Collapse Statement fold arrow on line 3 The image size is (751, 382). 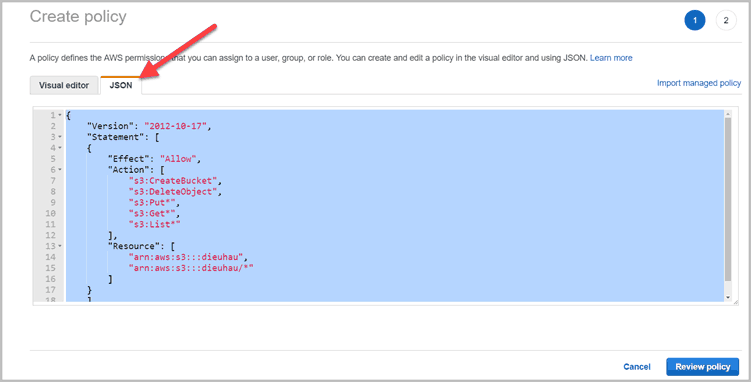coord(60,137)
